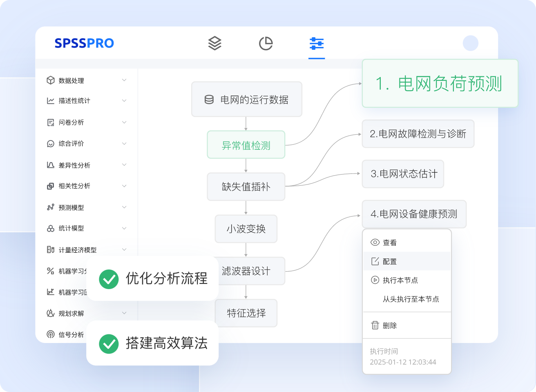Expand the 描述性统计 chevron

(124, 100)
